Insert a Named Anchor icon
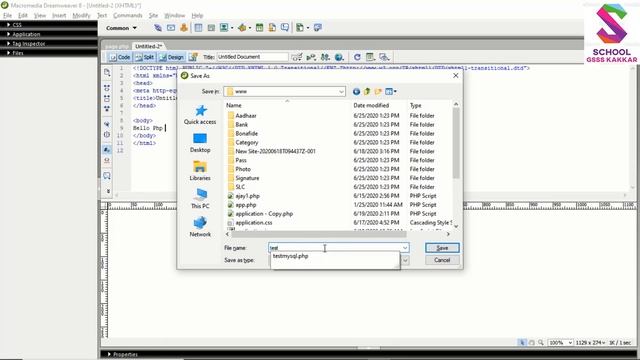This screenshot has width=640, height=360. [x=184, y=28]
